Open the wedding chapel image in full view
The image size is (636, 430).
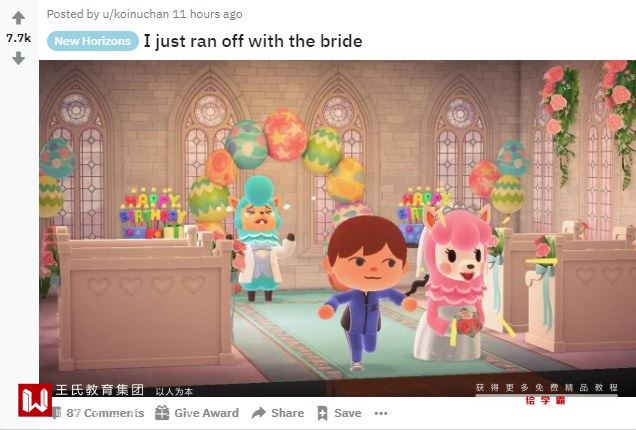337,228
